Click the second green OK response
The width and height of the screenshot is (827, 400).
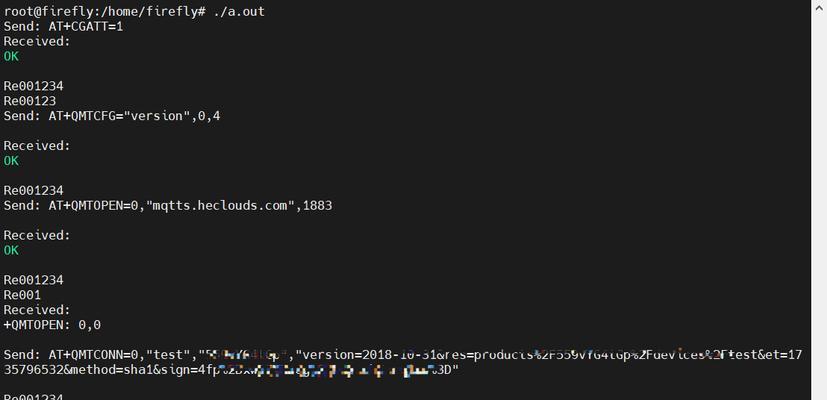tap(11, 161)
